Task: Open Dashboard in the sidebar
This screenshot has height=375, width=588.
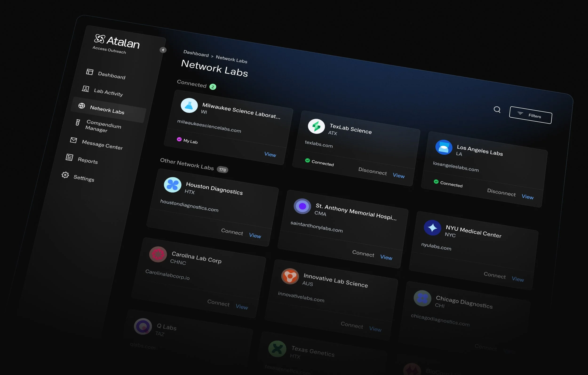Action: tap(111, 75)
